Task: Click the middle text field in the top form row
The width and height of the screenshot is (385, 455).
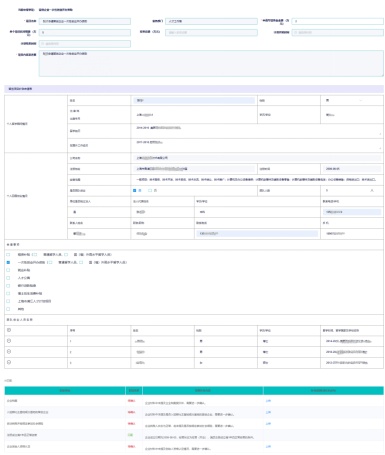Action: coord(211,21)
